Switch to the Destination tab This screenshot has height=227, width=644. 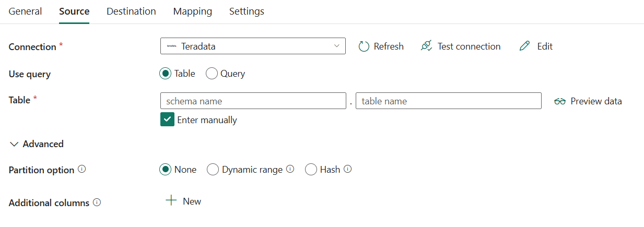(x=131, y=11)
